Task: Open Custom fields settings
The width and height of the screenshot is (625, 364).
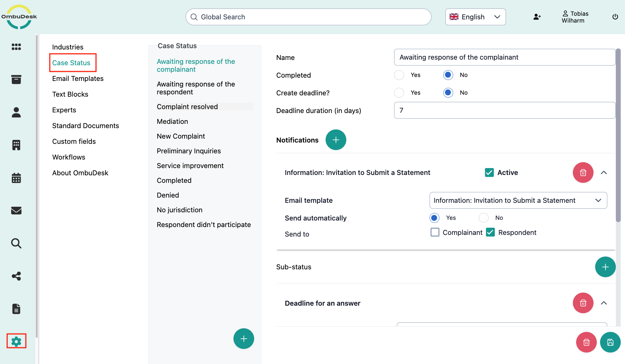Action: [74, 142]
